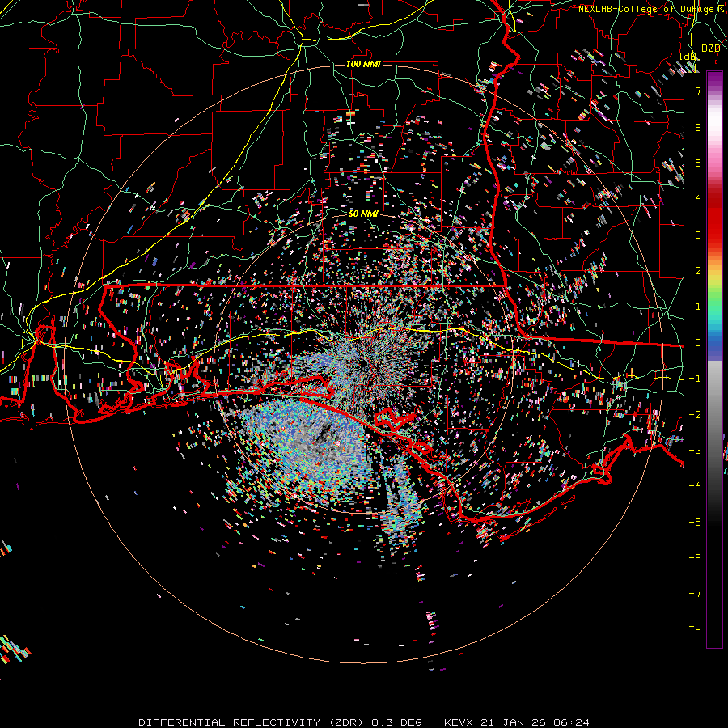728x728 pixels.
Task: Click the red segment of the ZDR color bar
Action: pos(714,218)
